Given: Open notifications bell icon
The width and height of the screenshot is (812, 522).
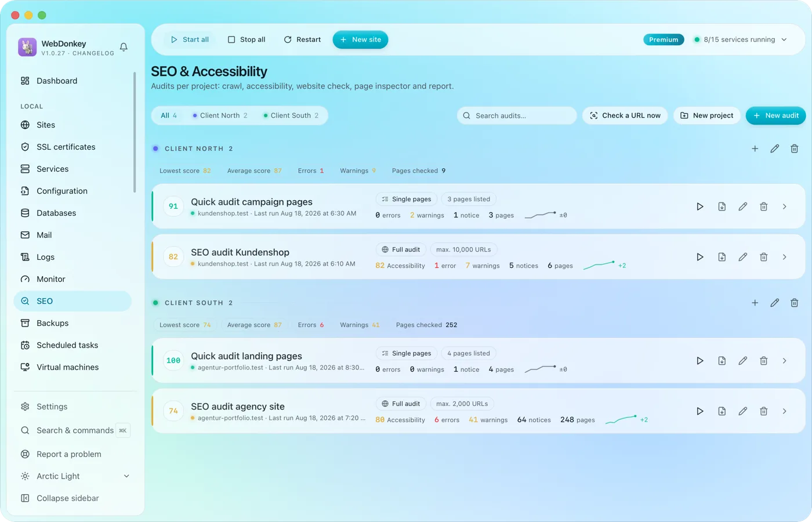Looking at the screenshot, I should (124, 47).
